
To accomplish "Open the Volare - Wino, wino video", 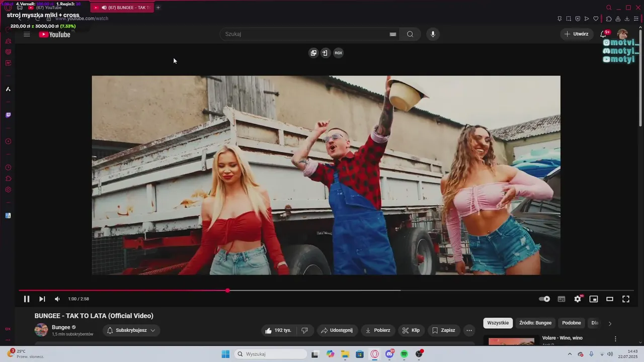I will pos(562,338).
